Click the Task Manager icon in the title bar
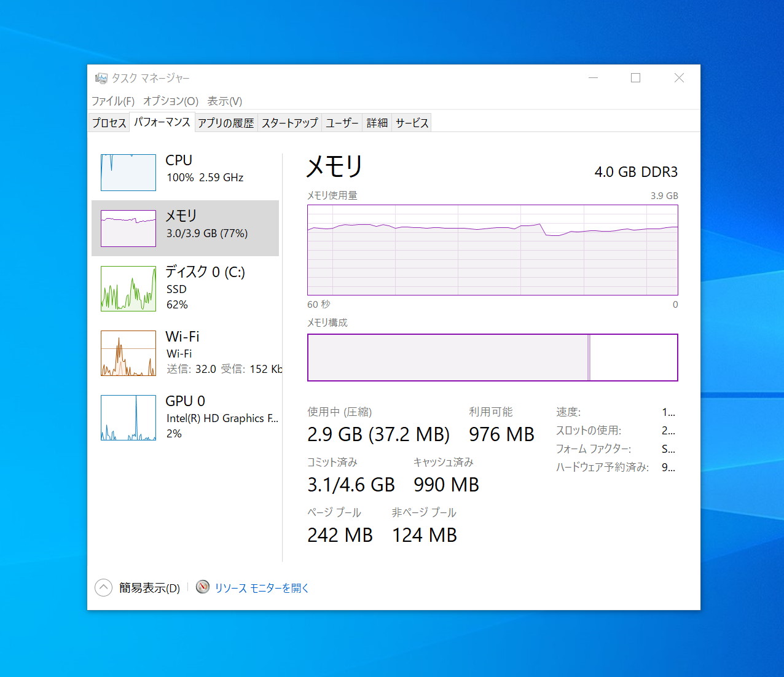This screenshot has width=784, height=677. (x=100, y=78)
